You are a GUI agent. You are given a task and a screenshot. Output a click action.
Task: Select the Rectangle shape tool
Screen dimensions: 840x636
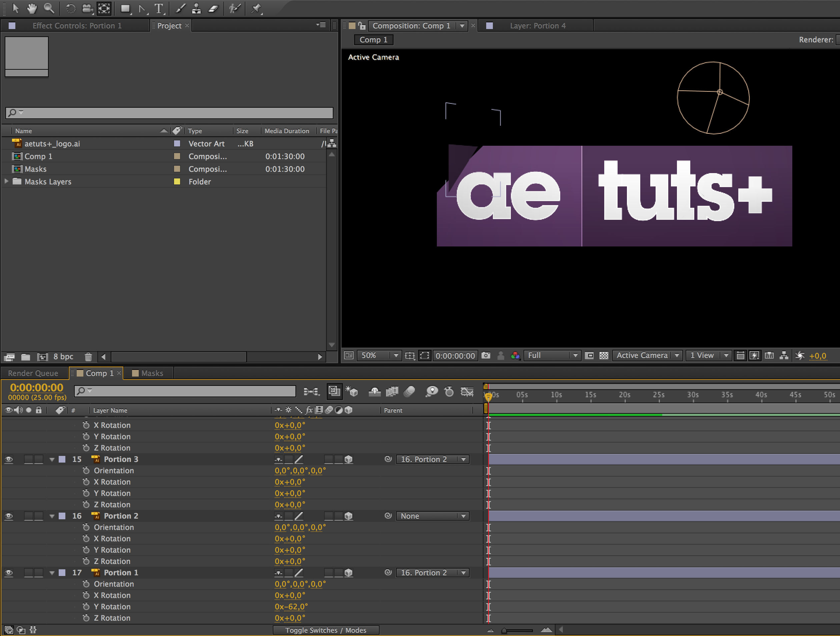(125, 8)
